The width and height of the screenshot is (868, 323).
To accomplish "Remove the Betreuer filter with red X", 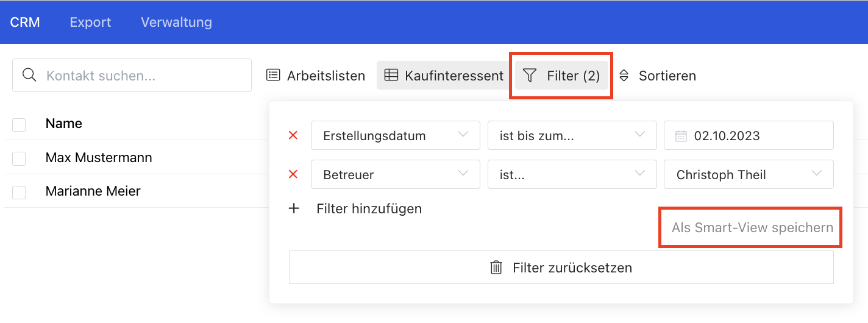I will point(293,174).
